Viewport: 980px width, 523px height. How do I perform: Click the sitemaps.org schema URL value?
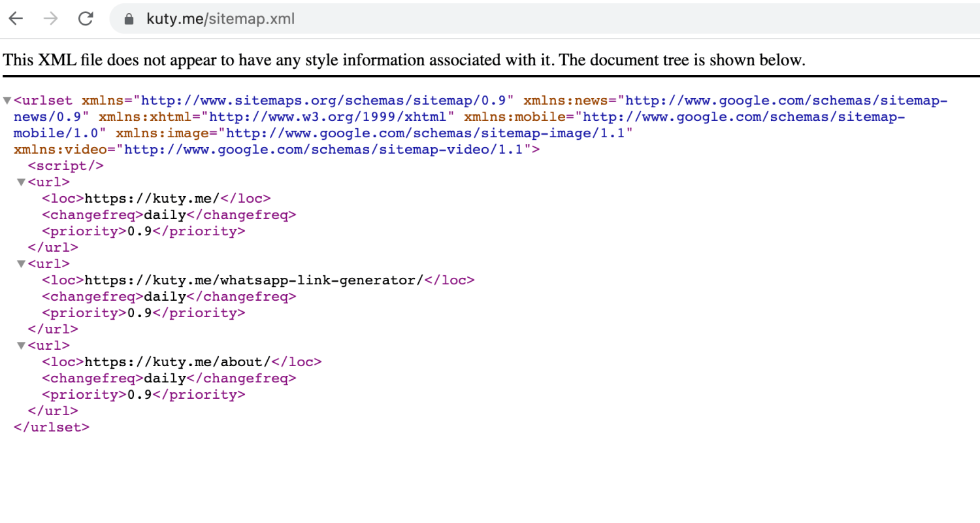pos(324,101)
